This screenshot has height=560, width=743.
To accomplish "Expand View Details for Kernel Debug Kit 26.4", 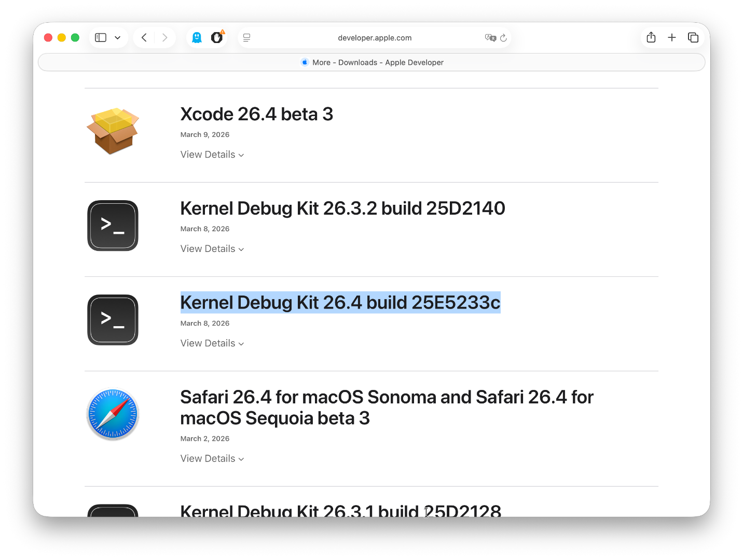I will [212, 343].
